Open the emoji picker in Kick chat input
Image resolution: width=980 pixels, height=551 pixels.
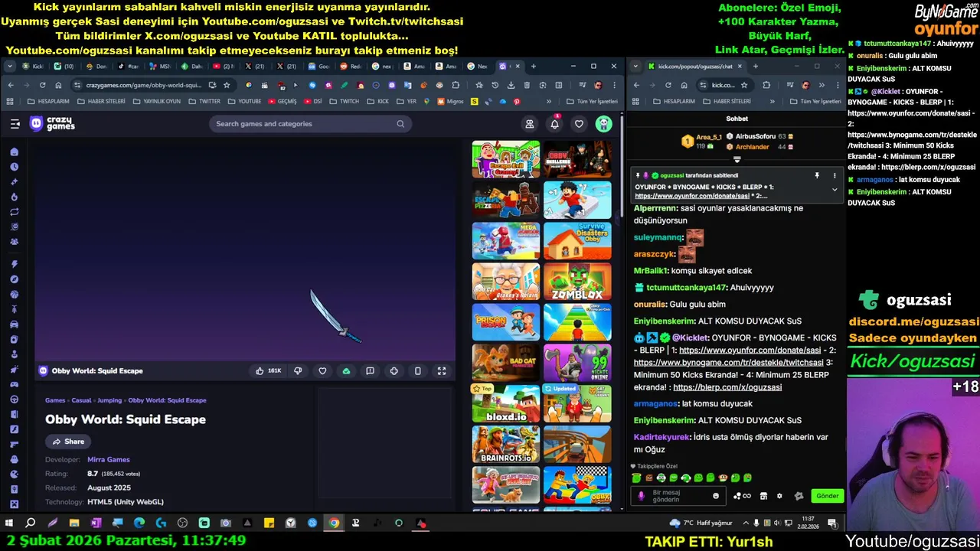[716, 496]
